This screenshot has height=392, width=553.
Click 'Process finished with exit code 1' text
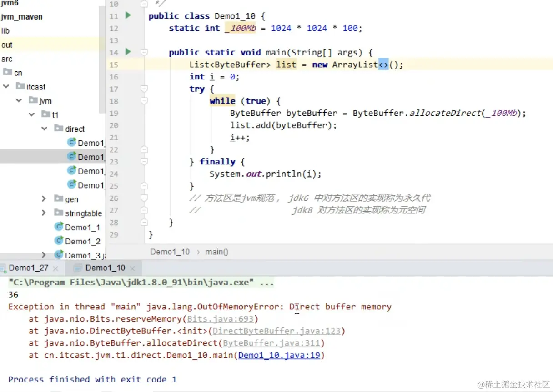pyautogui.click(x=92, y=379)
